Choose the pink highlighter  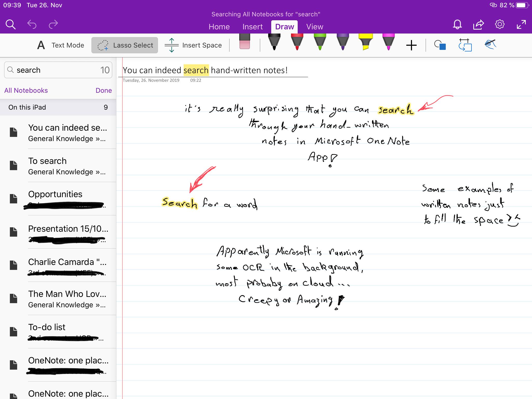388,44
